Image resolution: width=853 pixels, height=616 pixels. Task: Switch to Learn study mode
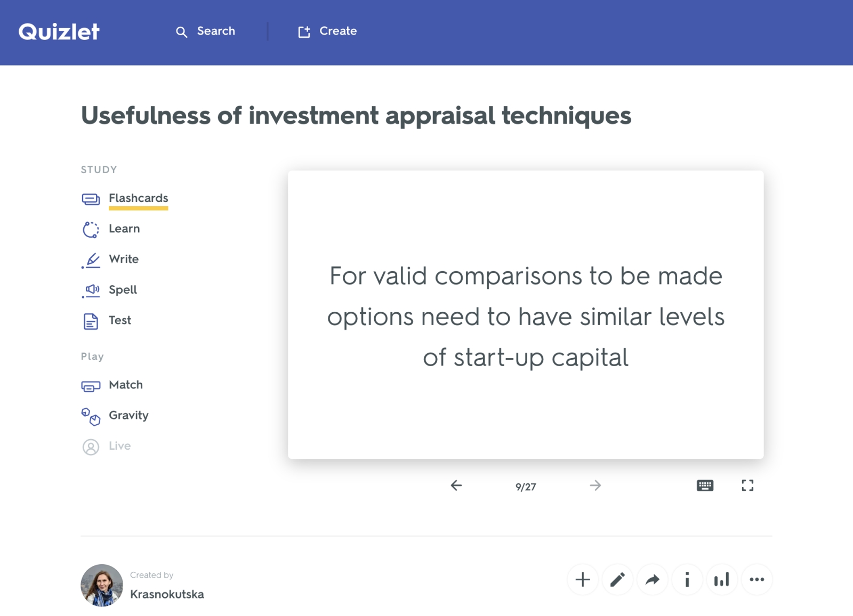pyautogui.click(x=124, y=229)
